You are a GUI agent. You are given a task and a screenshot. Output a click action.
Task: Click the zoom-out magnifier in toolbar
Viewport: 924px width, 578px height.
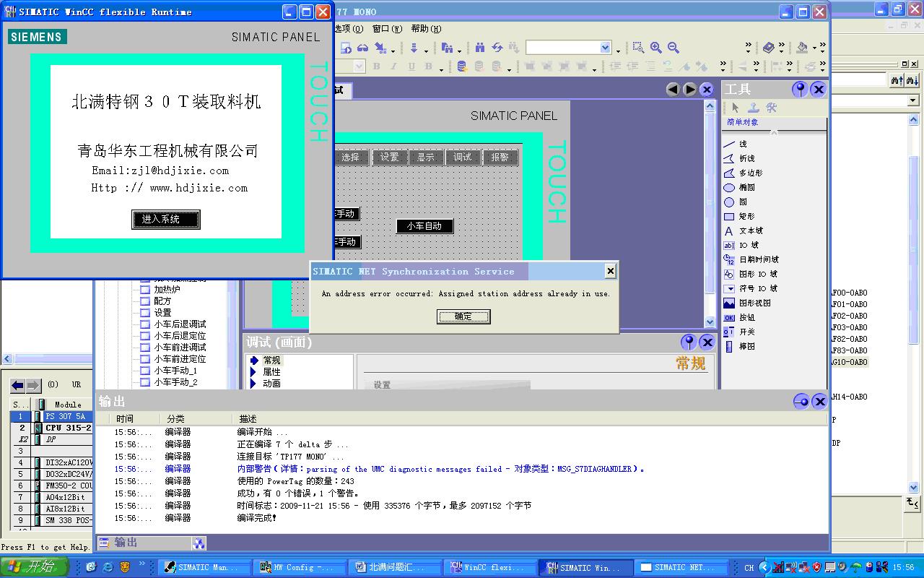click(x=673, y=48)
